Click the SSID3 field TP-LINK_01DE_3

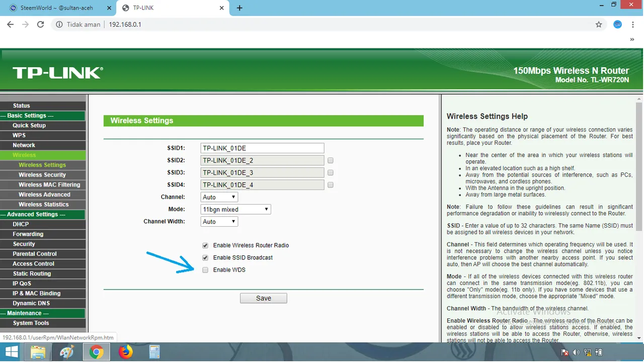(262, 172)
